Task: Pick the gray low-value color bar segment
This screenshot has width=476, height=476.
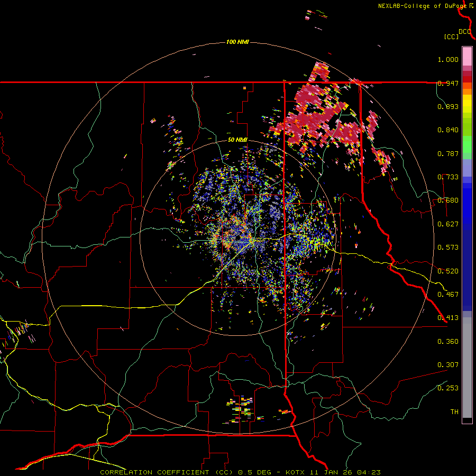Action: (467, 368)
